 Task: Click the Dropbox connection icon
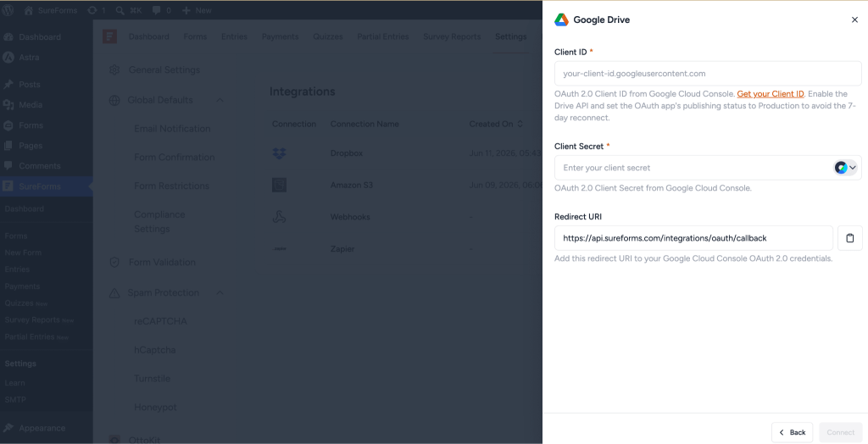(279, 153)
